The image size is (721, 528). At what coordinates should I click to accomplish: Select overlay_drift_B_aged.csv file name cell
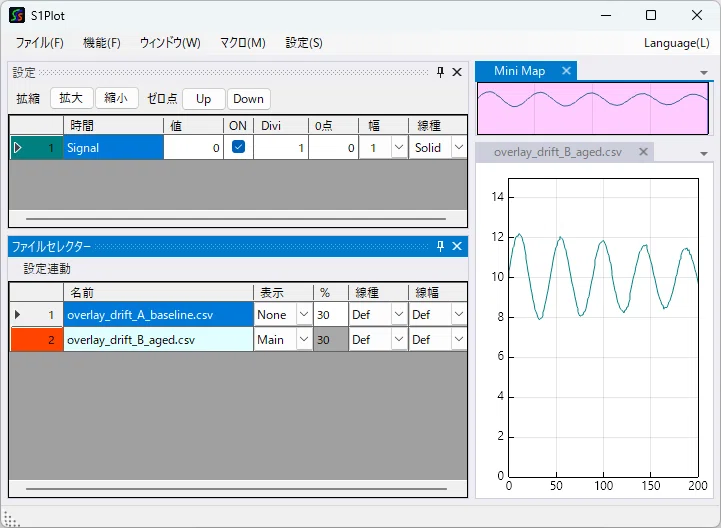point(158,339)
